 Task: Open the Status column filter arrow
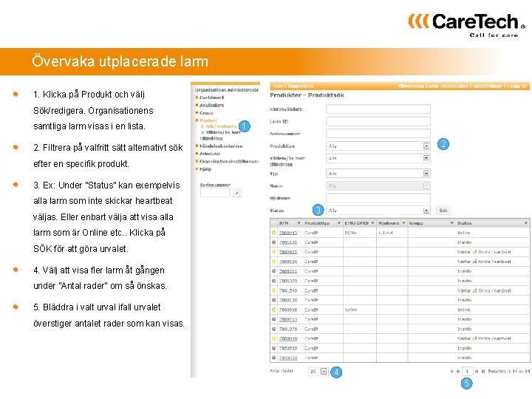(525, 223)
